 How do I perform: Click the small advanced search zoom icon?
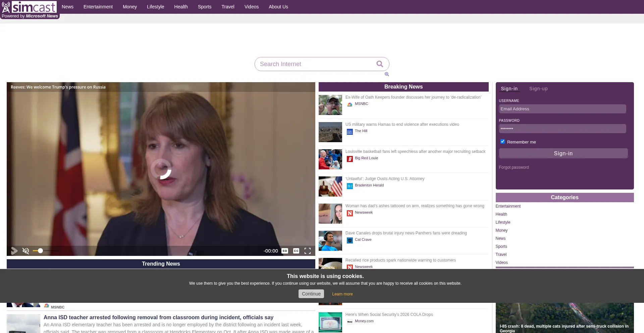point(387,74)
